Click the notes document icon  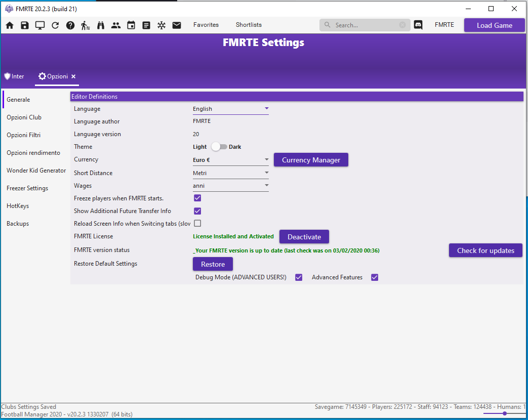146,25
